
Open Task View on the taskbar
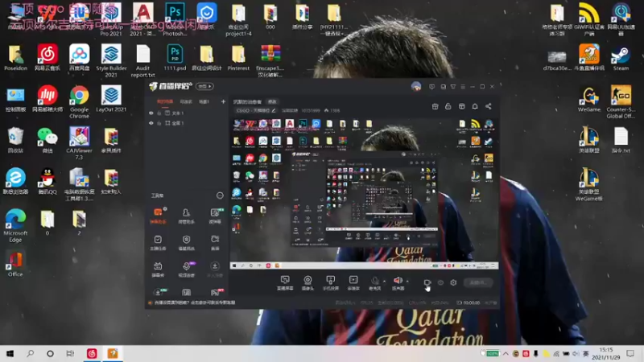(x=70, y=353)
